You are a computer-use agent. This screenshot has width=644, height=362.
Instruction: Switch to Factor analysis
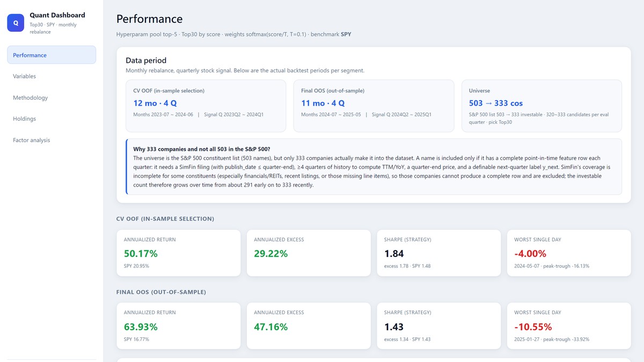(52, 140)
